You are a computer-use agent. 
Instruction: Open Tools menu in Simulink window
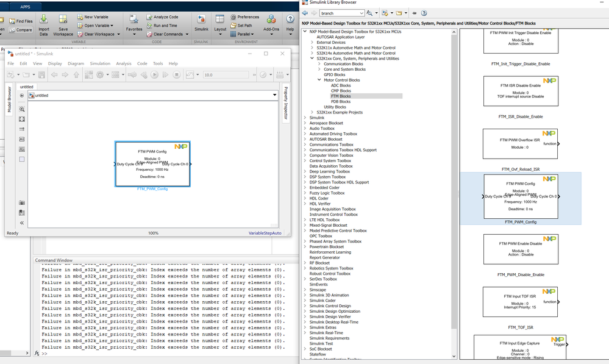pyautogui.click(x=158, y=63)
